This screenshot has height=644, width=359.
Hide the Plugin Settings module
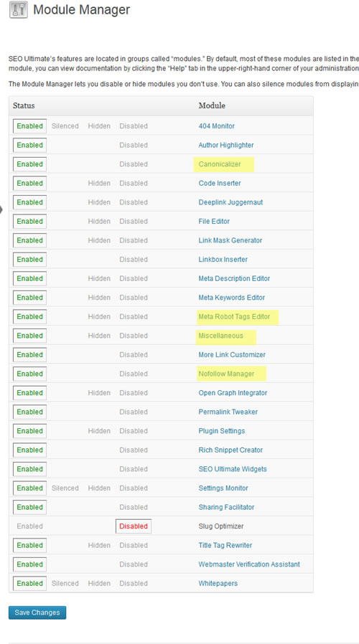pos(99,431)
